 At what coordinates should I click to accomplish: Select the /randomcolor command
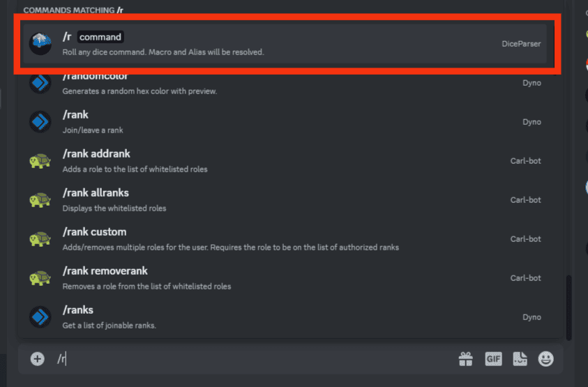tap(285, 83)
